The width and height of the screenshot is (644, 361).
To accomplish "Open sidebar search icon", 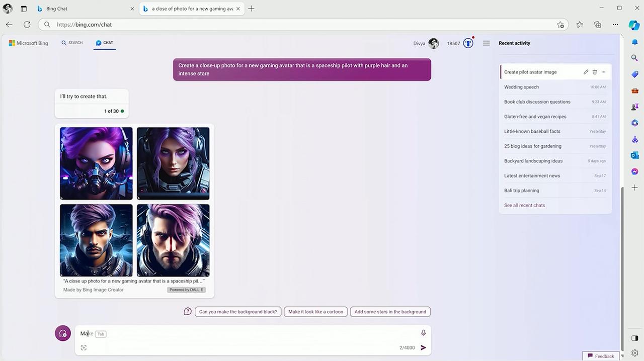I will point(634,58).
